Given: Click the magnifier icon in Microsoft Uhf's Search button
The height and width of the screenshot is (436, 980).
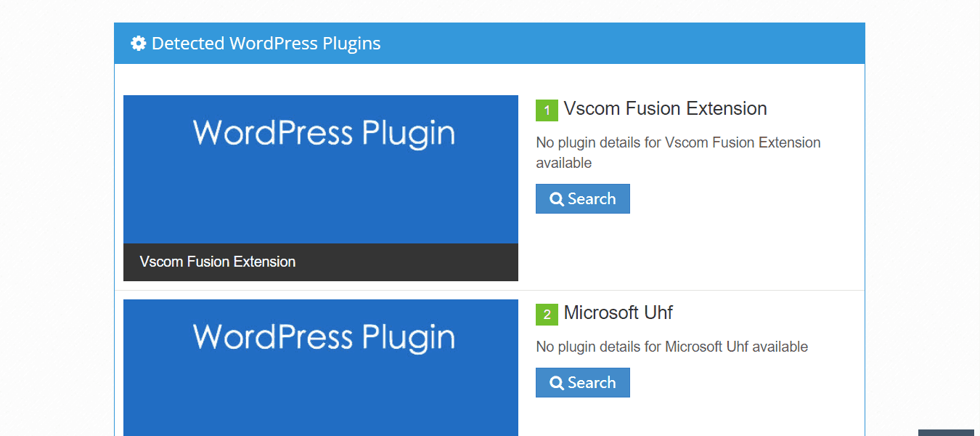Looking at the screenshot, I should click(557, 382).
